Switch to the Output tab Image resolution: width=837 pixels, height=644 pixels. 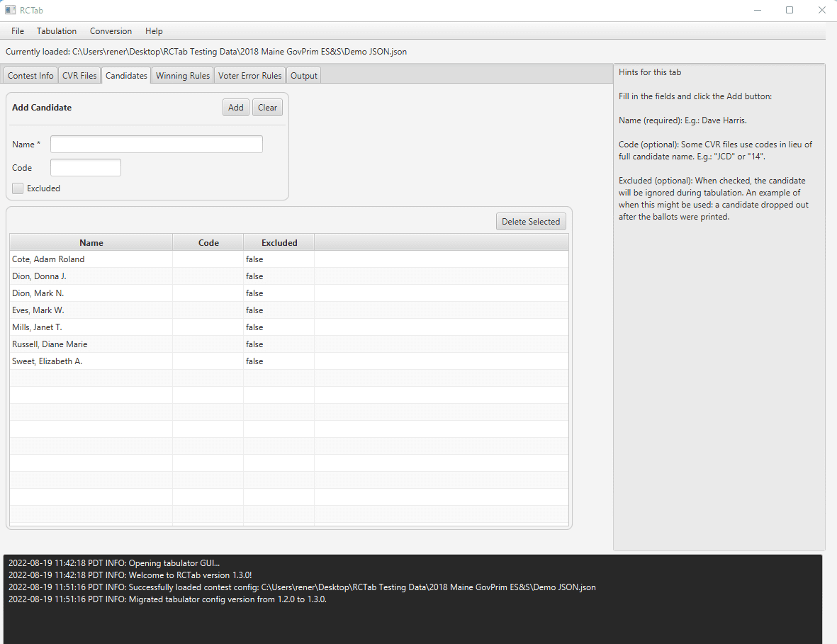tap(304, 76)
